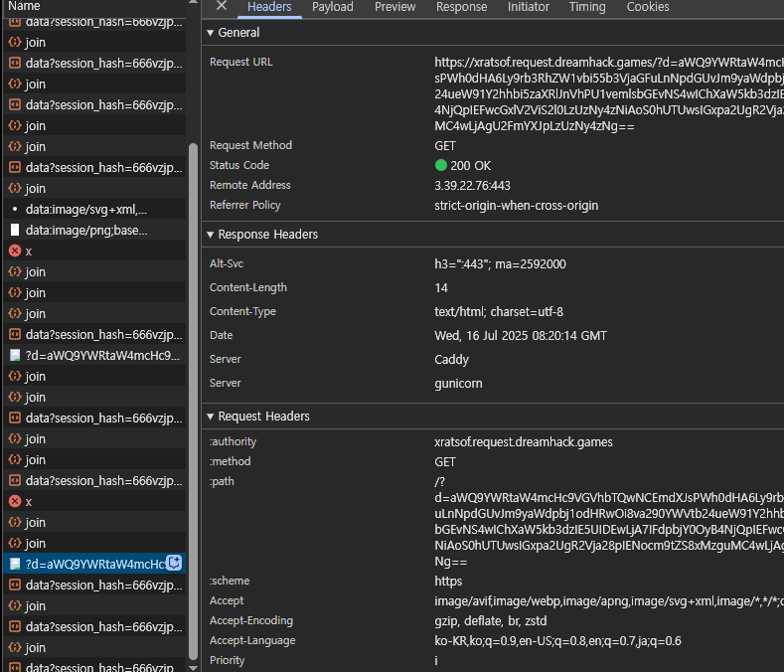Open the Response tab
784x672 pixels.
461,7
